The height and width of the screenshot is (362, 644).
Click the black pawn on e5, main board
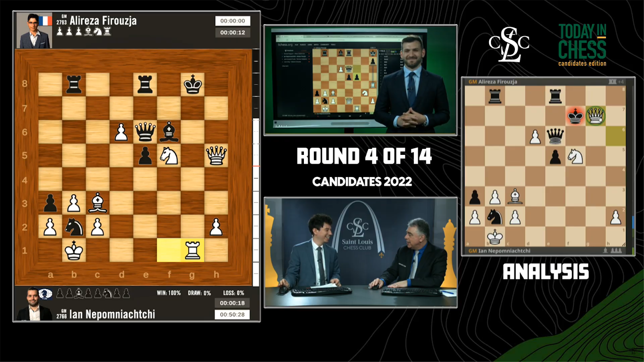coord(145,156)
